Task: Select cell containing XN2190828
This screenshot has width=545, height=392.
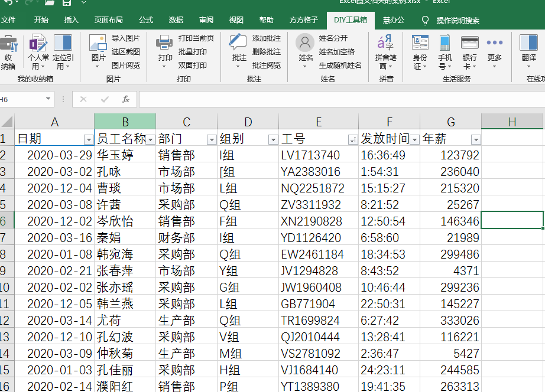Action: (319, 221)
